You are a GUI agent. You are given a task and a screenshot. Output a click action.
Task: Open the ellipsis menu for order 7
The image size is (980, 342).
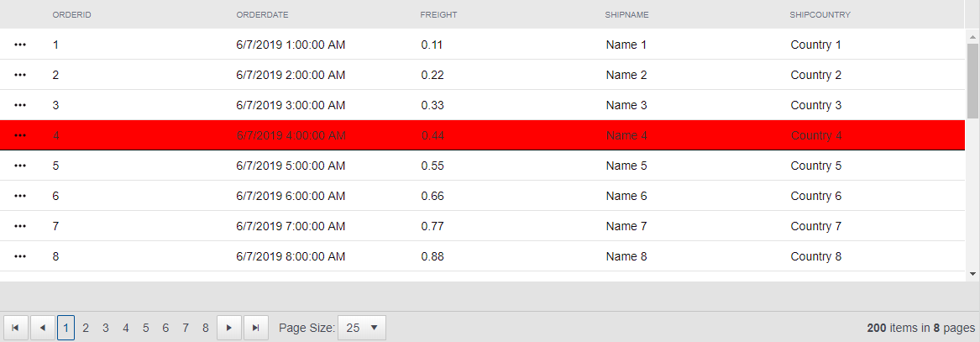20,226
